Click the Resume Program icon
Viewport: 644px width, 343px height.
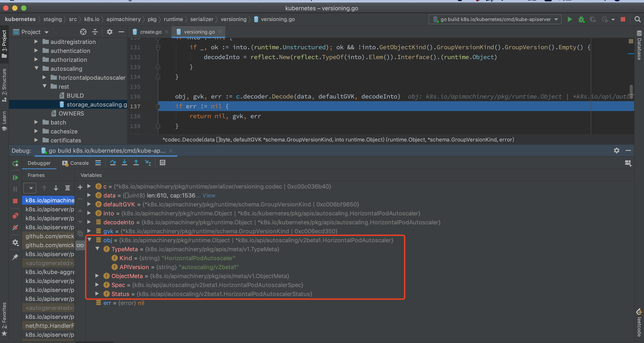pyautogui.click(x=15, y=178)
